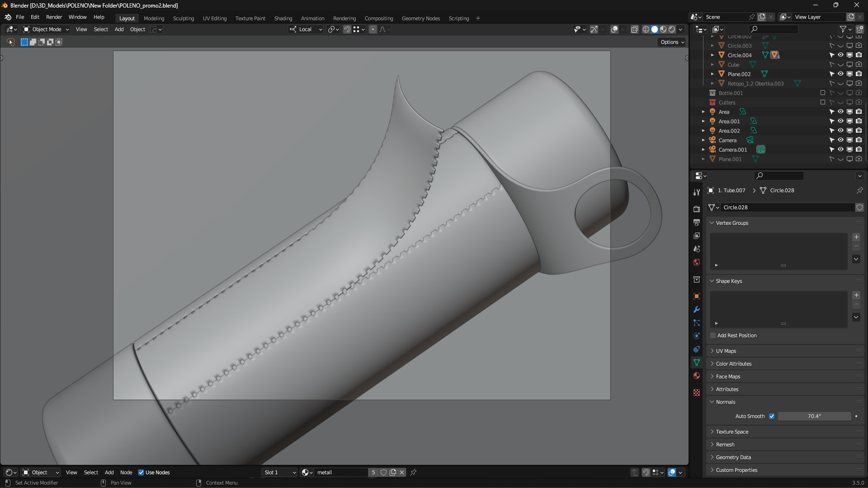The height and width of the screenshot is (488, 868).
Task: Open the Modifier properties wrench tab
Action: click(697, 310)
